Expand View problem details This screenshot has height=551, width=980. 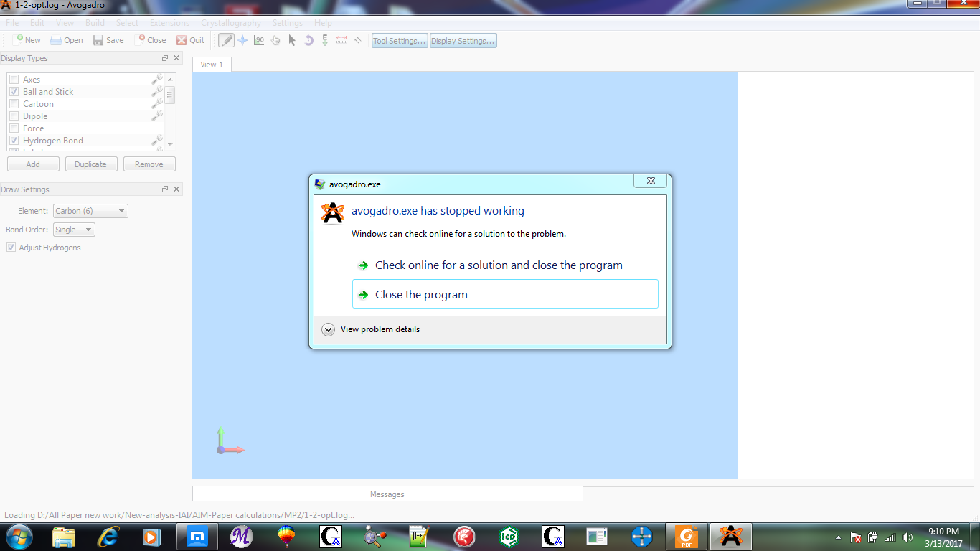pos(371,329)
